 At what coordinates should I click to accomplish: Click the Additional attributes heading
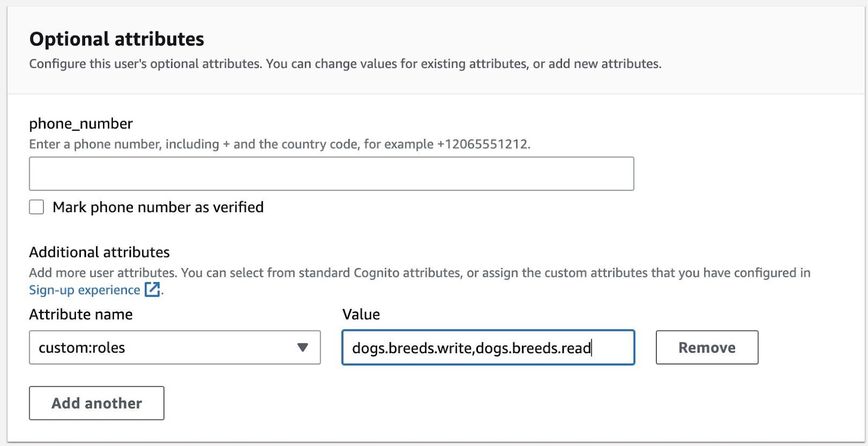(99, 252)
